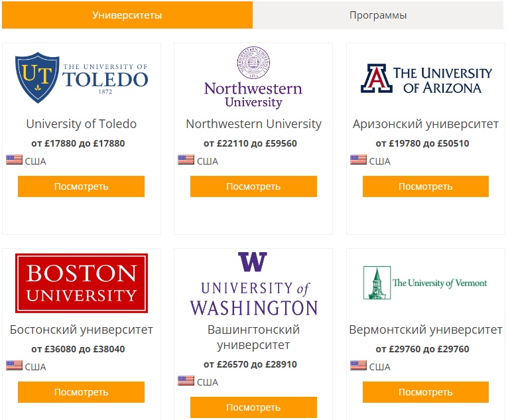
Task: Click the Boston University logo
Action: (82, 283)
